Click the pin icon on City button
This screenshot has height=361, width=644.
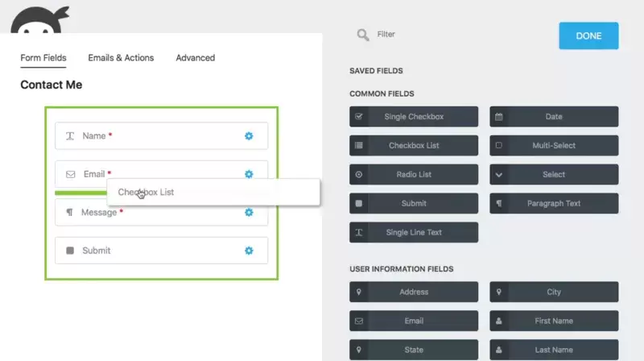[498, 292]
